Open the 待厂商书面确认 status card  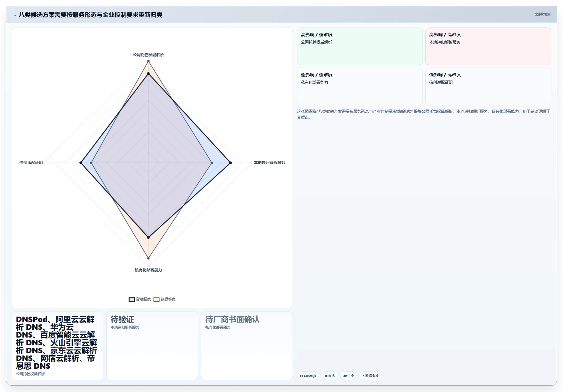[247, 346]
